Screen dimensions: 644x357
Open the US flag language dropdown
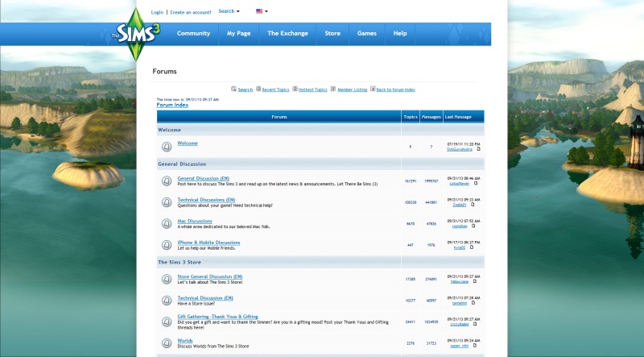[x=262, y=11]
